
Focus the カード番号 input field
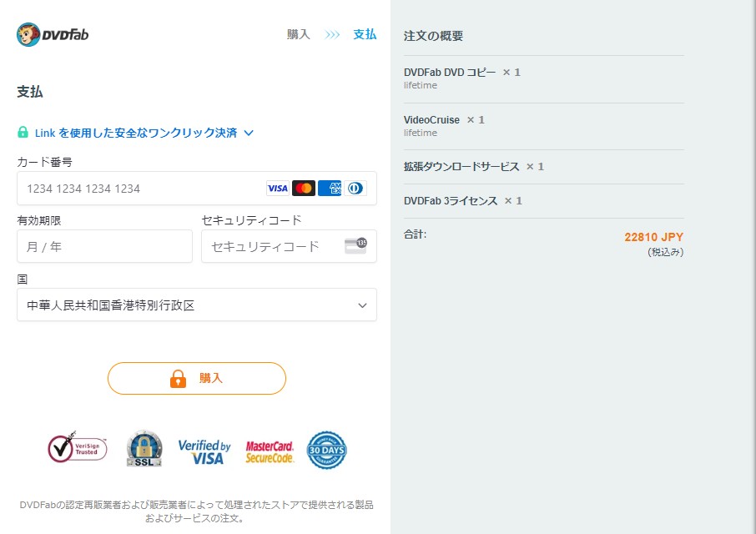tap(197, 188)
